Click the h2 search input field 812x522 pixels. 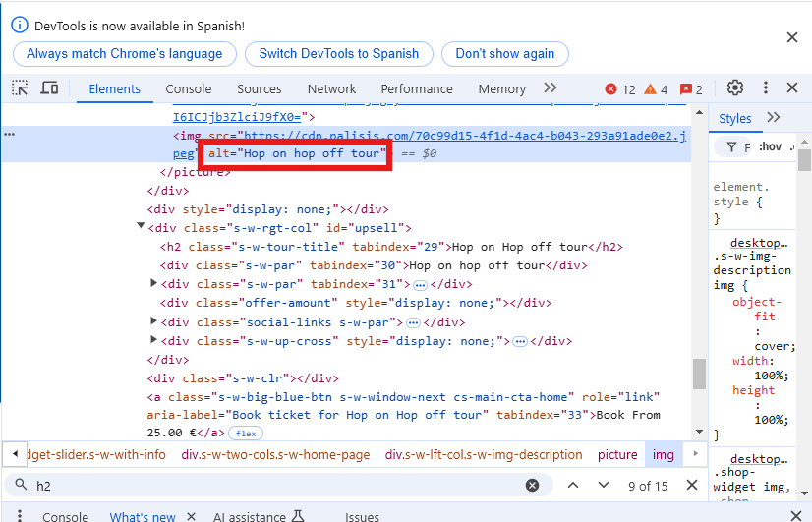point(277,486)
